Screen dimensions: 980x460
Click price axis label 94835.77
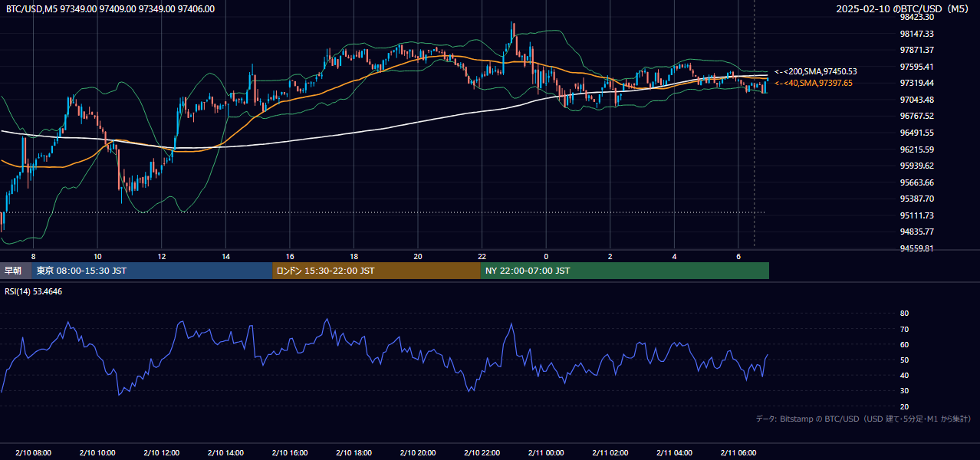(917, 232)
